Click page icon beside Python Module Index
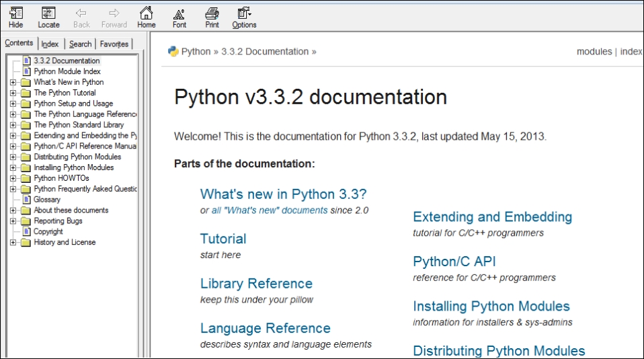 27,71
